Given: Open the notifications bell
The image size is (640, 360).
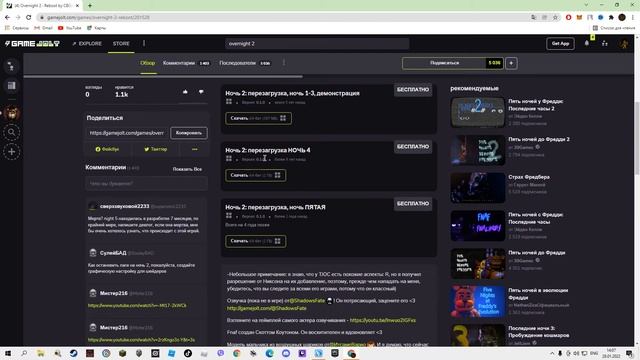Looking at the screenshot, I should tap(587, 43).
